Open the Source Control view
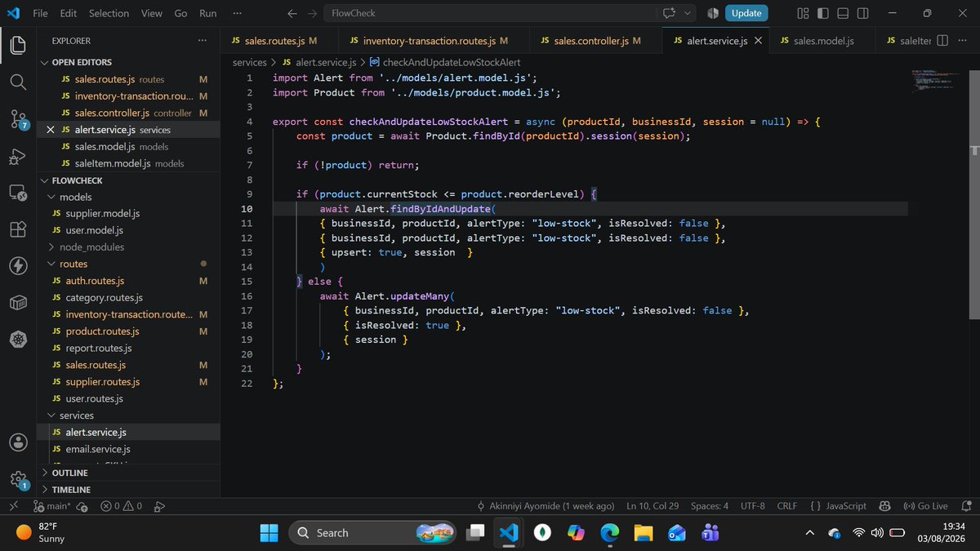The height and width of the screenshot is (551, 980). click(x=18, y=120)
